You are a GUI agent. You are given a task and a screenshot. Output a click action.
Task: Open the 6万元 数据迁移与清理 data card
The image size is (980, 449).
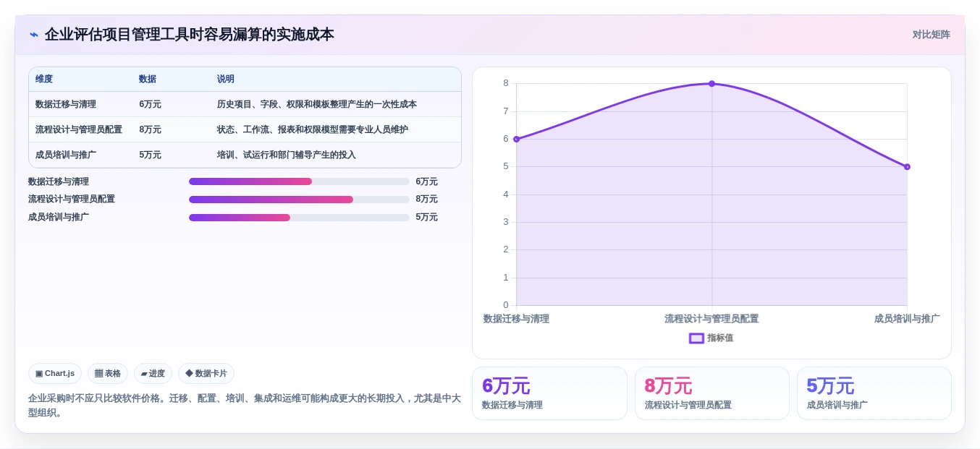coord(549,393)
